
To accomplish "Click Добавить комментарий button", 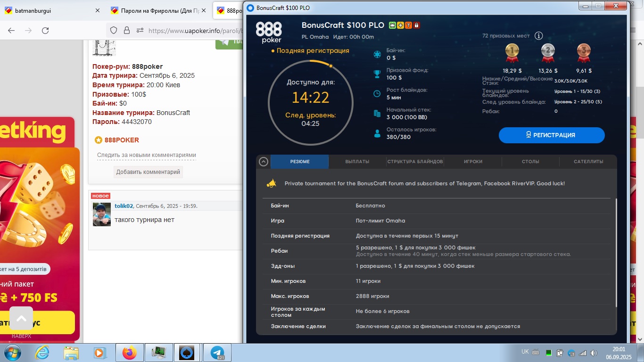I will 148,172.
